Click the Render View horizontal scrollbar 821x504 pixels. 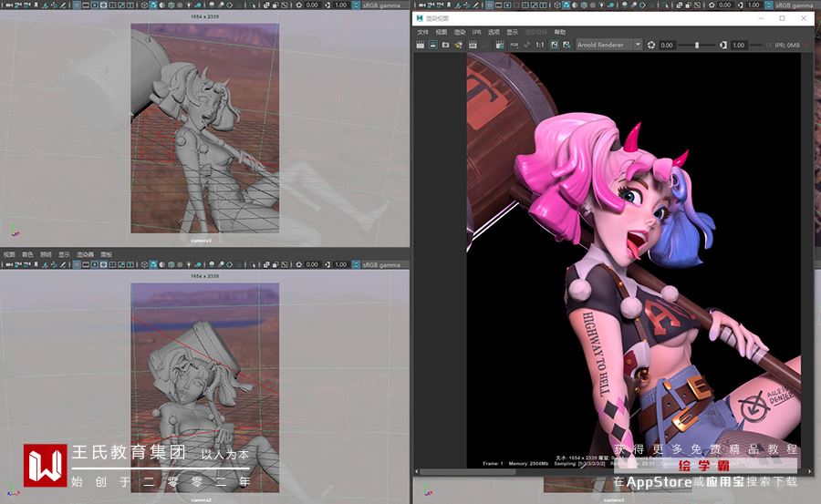(x=468, y=471)
